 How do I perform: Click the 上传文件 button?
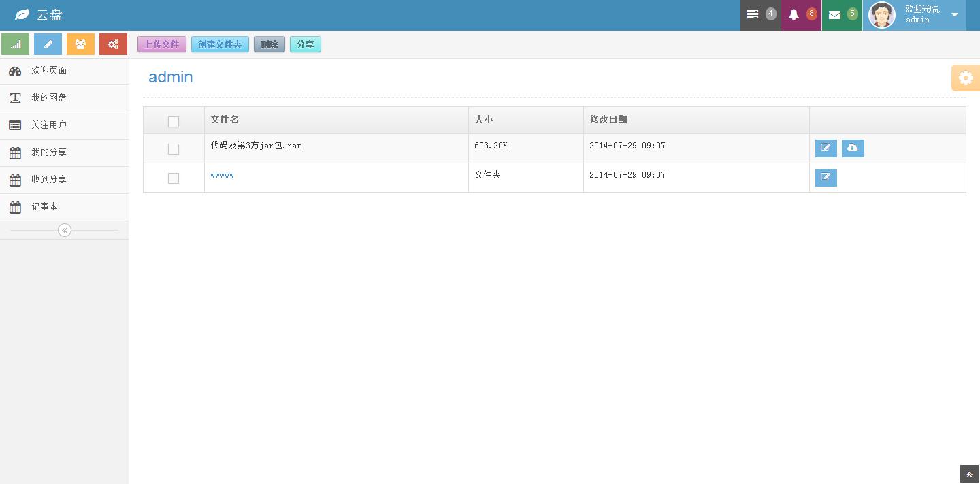click(x=162, y=44)
